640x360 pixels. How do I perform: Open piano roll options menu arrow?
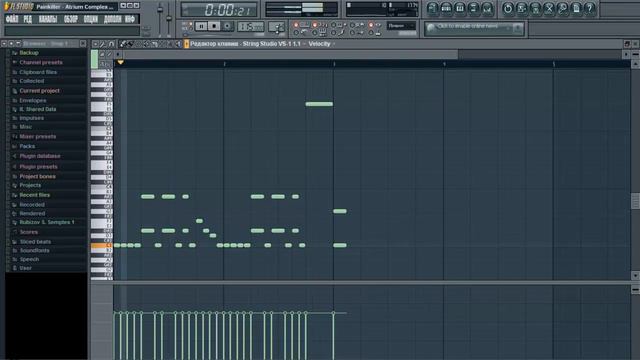(95, 44)
